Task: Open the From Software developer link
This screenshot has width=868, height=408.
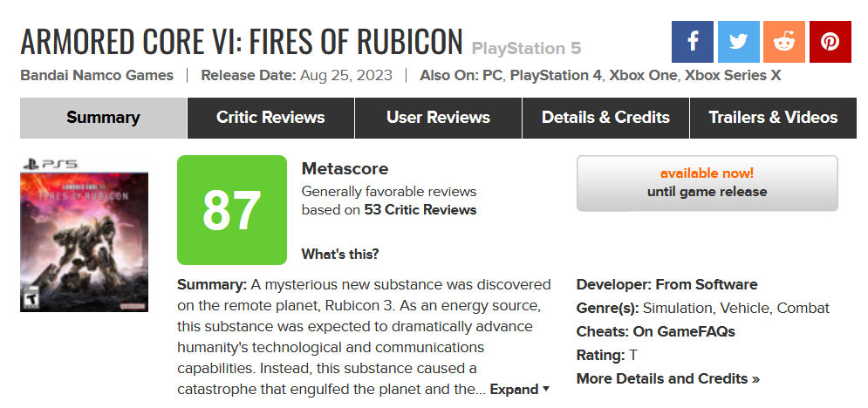Action: point(707,285)
